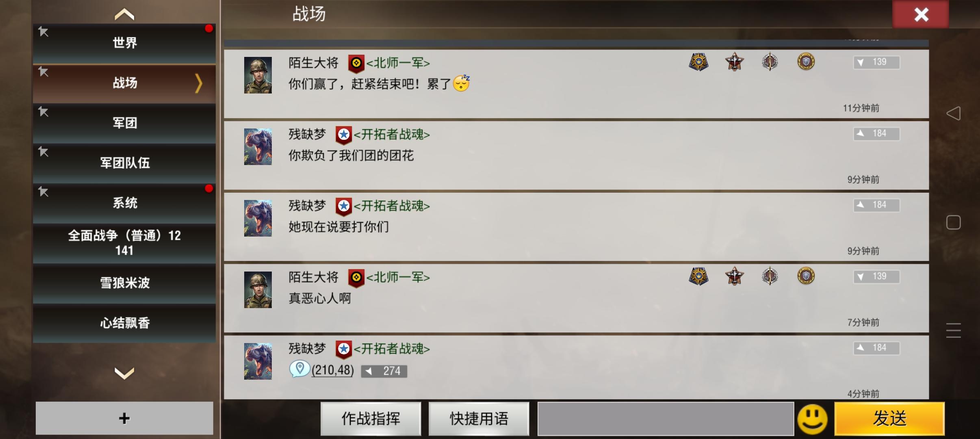
Task: Open the 雪狼米波 chat
Action: (x=124, y=283)
